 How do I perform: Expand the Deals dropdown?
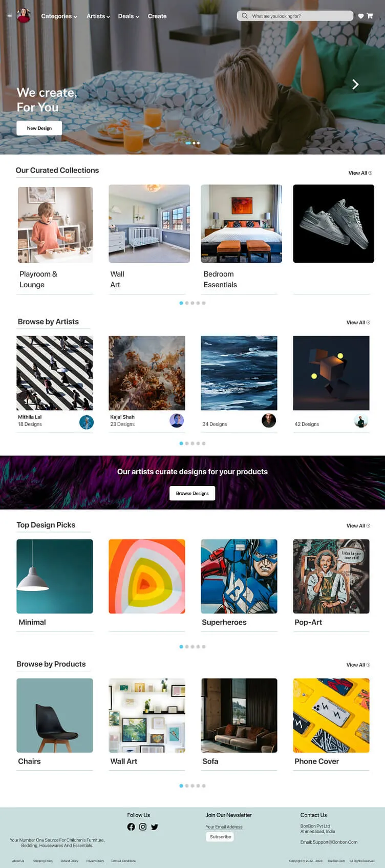coord(129,16)
